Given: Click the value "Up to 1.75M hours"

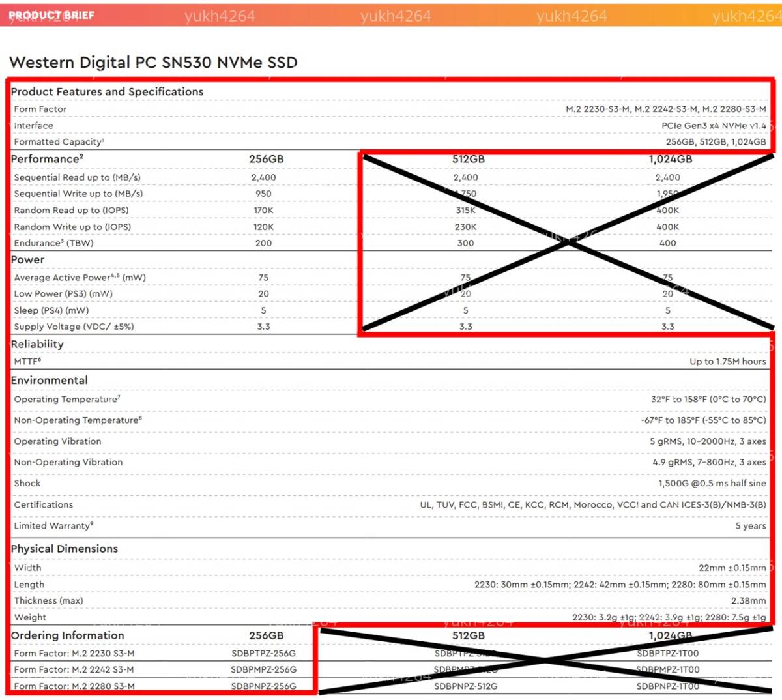Looking at the screenshot, I should [728, 362].
